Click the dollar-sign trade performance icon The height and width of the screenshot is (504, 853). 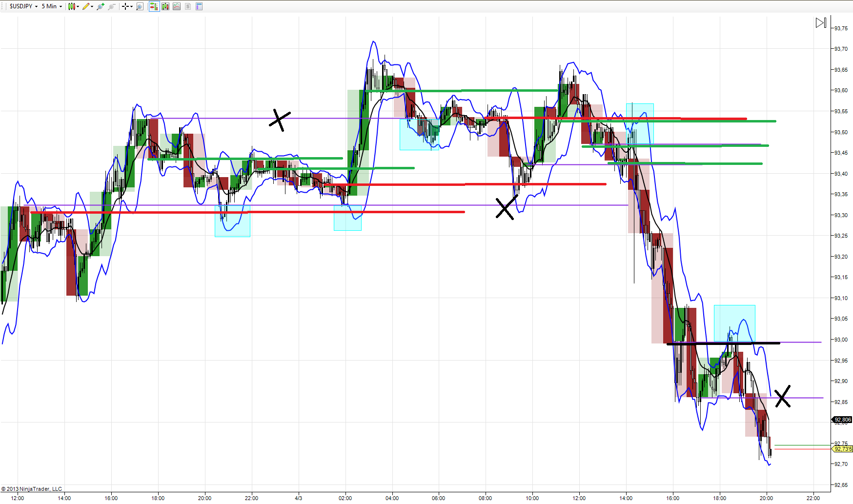click(x=188, y=6)
